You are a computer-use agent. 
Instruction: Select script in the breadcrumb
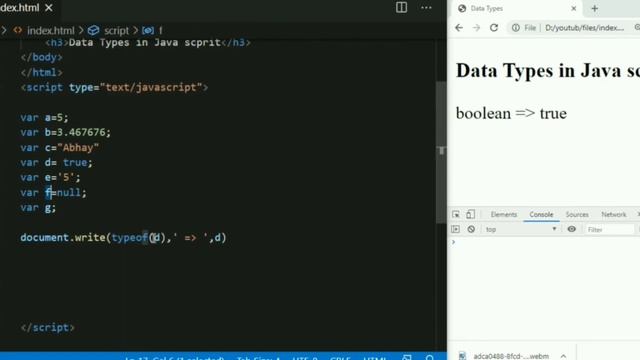click(116, 31)
